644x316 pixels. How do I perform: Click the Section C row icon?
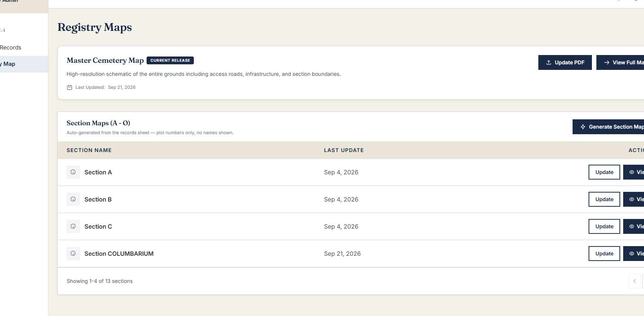click(73, 226)
